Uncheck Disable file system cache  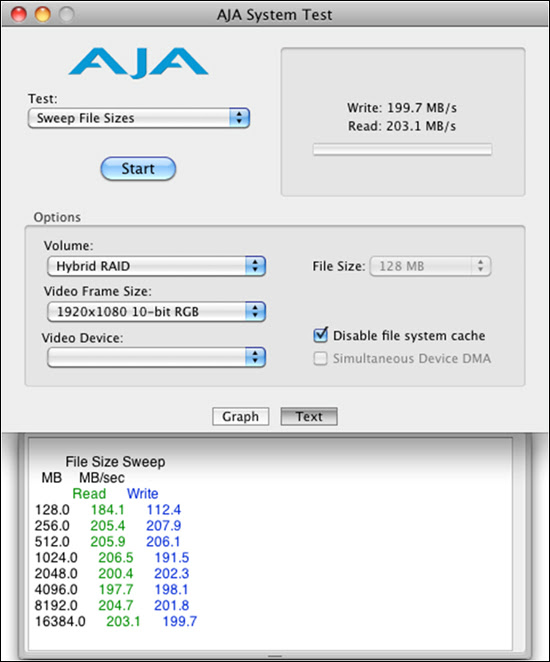click(x=321, y=335)
